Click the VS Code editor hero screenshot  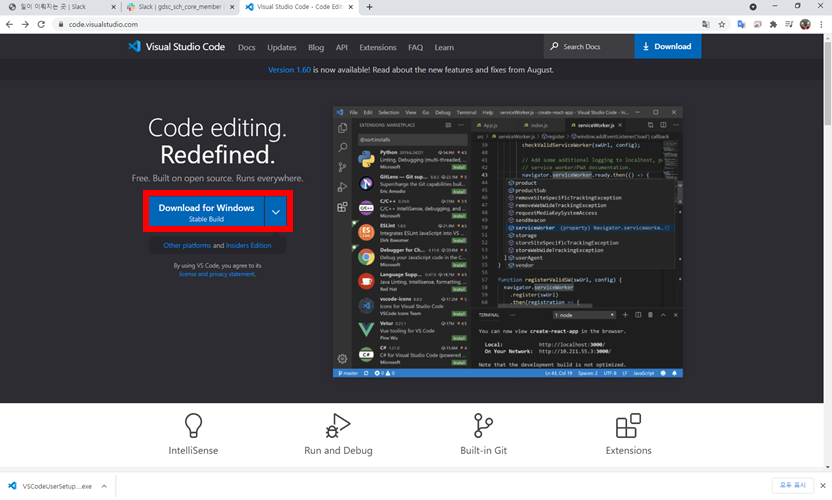[x=507, y=242]
